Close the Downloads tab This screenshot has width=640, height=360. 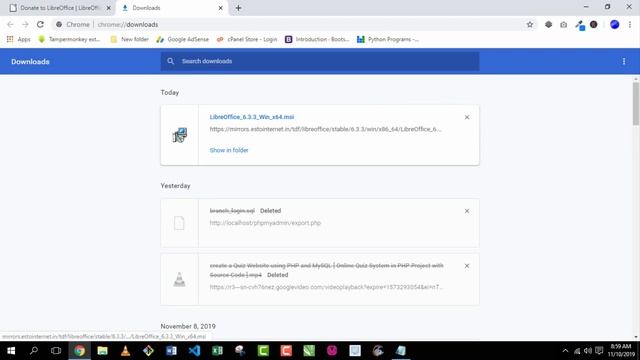coord(220,8)
